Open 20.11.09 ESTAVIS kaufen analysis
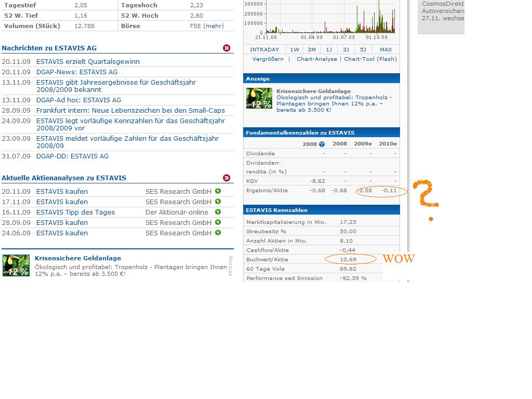532x399 pixels. click(x=62, y=191)
